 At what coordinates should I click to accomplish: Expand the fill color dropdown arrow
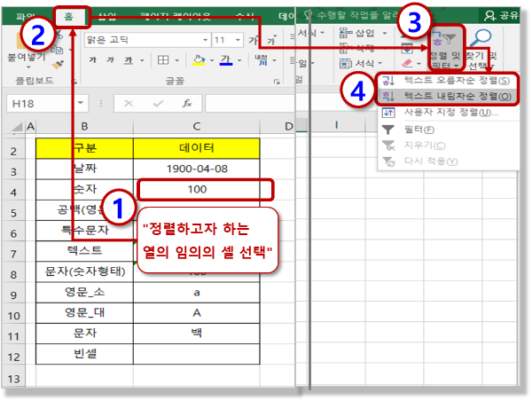[212, 60]
